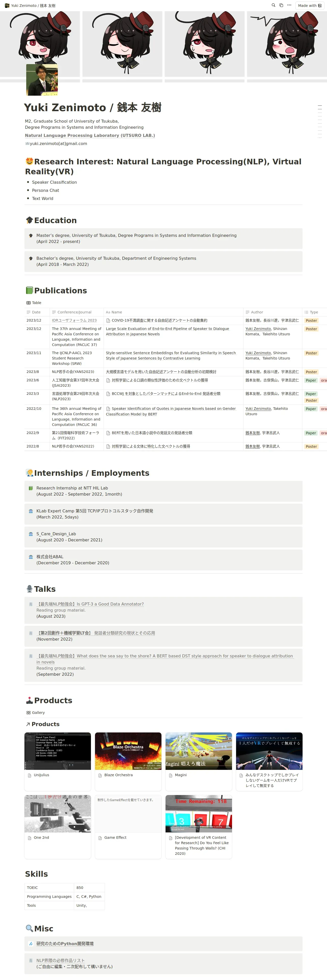Open What does the sea say to the shore link
Viewport: 327px width, 980px height.
[165, 659]
